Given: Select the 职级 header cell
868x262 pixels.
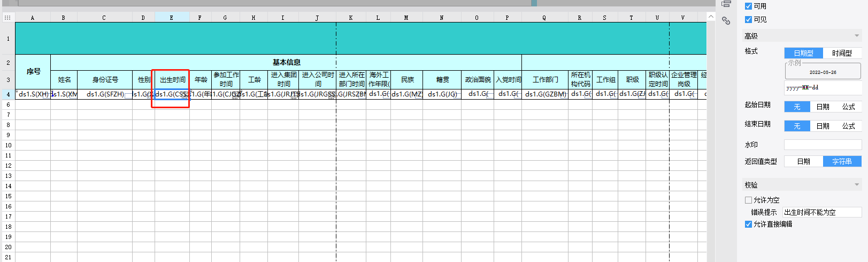Looking at the screenshot, I should (632, 80).
